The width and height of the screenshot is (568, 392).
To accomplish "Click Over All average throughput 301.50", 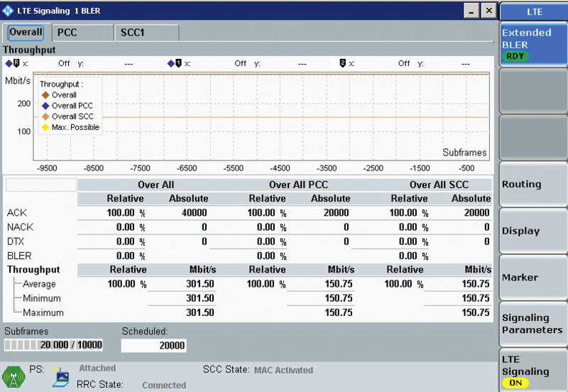I will (x=200, y=283).
